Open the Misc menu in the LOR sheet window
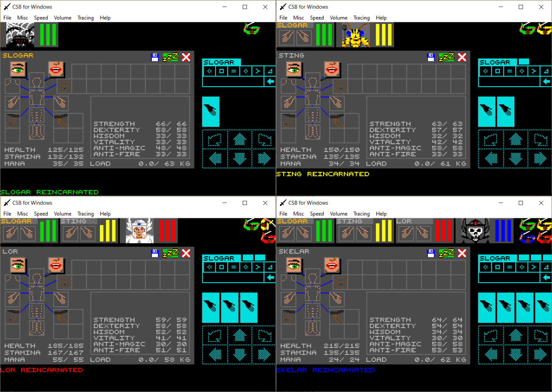Screen dimensions: 552x392 point(23,214)
